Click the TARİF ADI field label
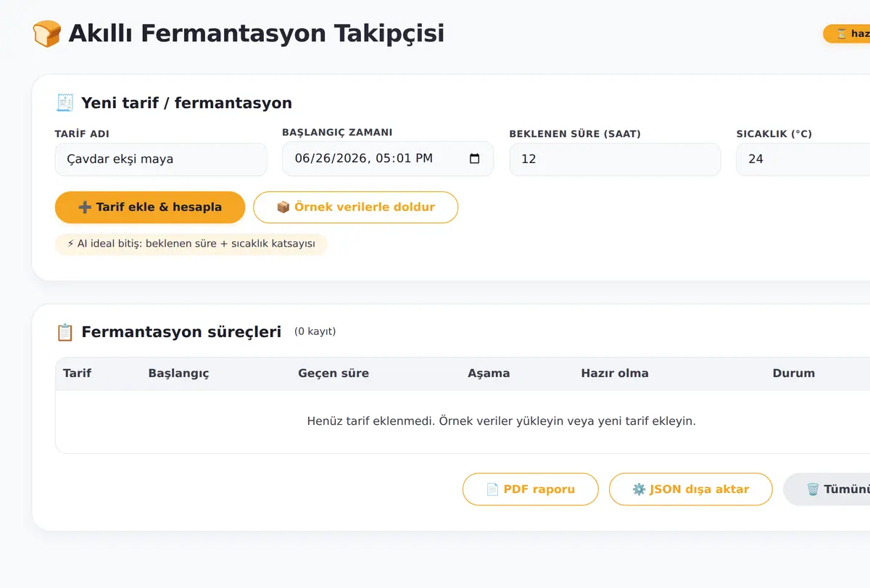Screen dimensions: 870x588 click(x=82, y=134)
